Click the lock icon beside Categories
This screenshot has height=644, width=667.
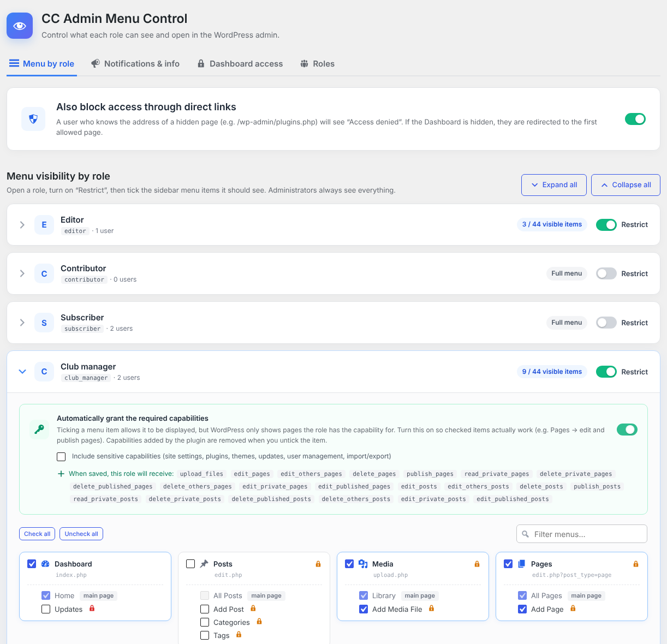point(259,622)
